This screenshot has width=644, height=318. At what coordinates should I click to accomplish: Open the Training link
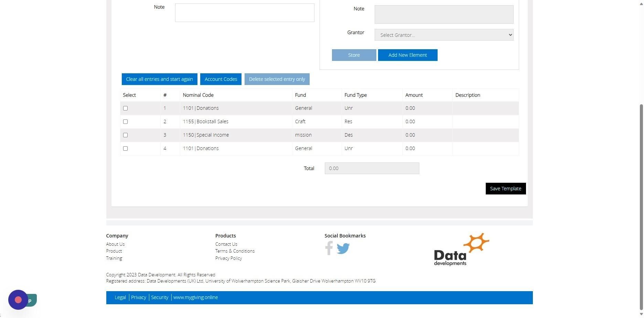tap(114, 258)
